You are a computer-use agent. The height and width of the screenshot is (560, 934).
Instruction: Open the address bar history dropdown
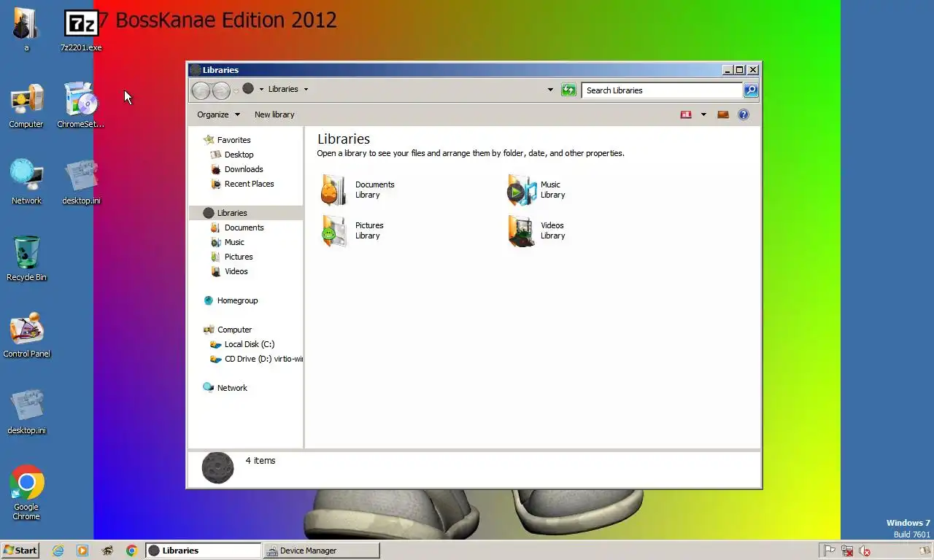pos(550,90)
